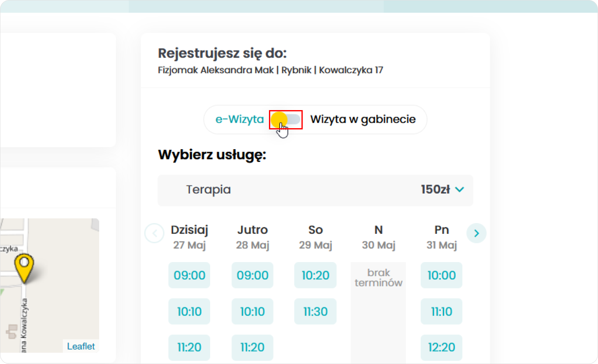Toggle the e-Wizyta / gabinet visit switch
This screenshot has height=364, width=598.
point(286,120)
